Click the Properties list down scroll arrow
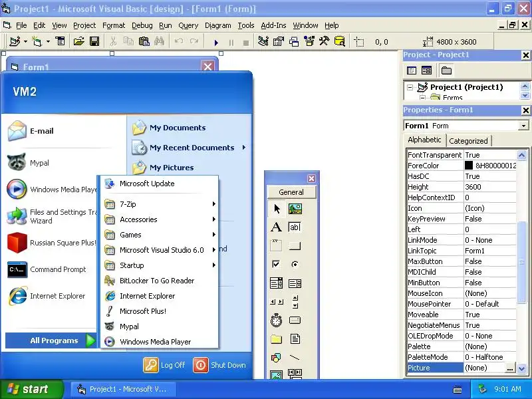 point(521,368)
